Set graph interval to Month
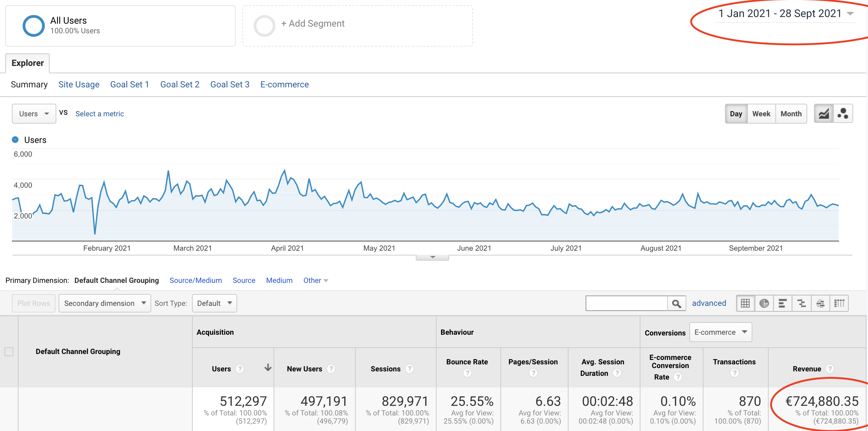Viewport: 868px width, 431px height. coord(791,114)
